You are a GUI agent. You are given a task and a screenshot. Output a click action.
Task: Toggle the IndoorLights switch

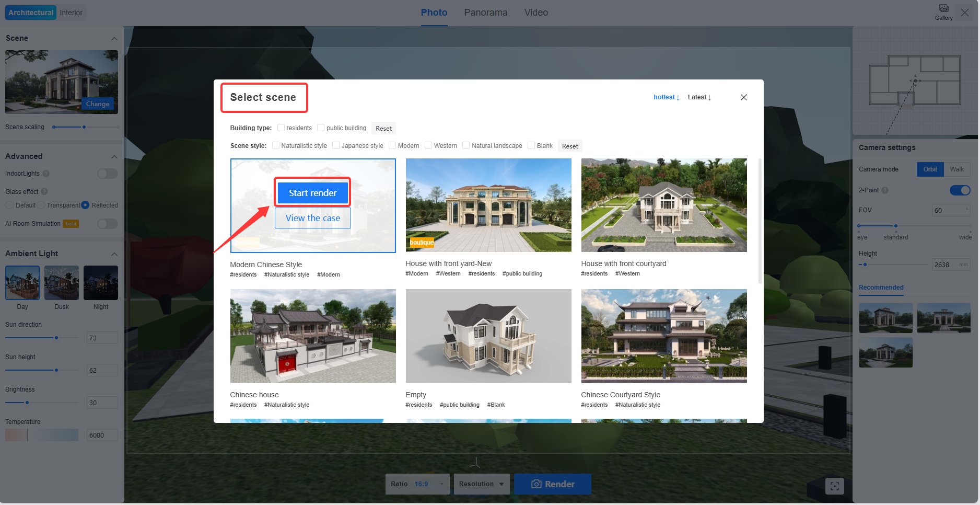(108, 174)
